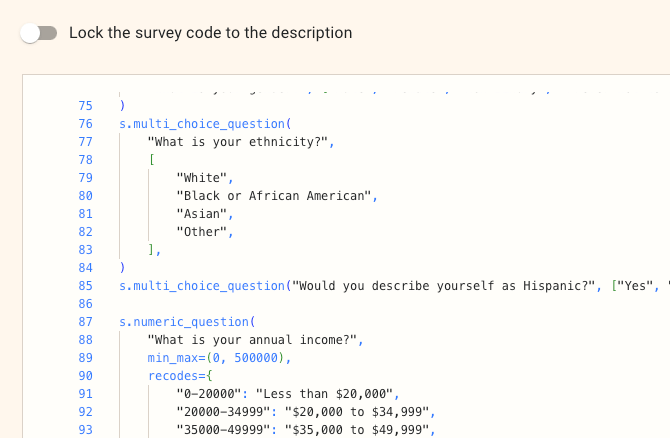Click the s.numeric_question( code line
670x438 pixels.
[187, 322]
